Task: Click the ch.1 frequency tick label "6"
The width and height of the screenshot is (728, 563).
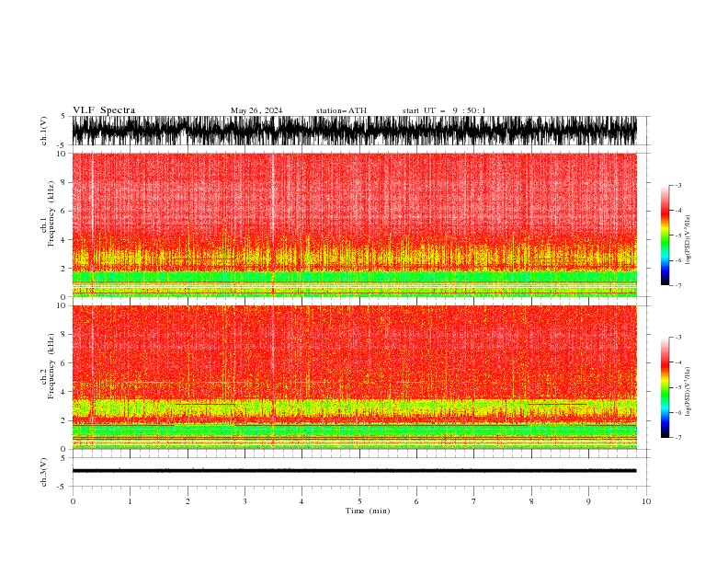Action: [64, 211]
